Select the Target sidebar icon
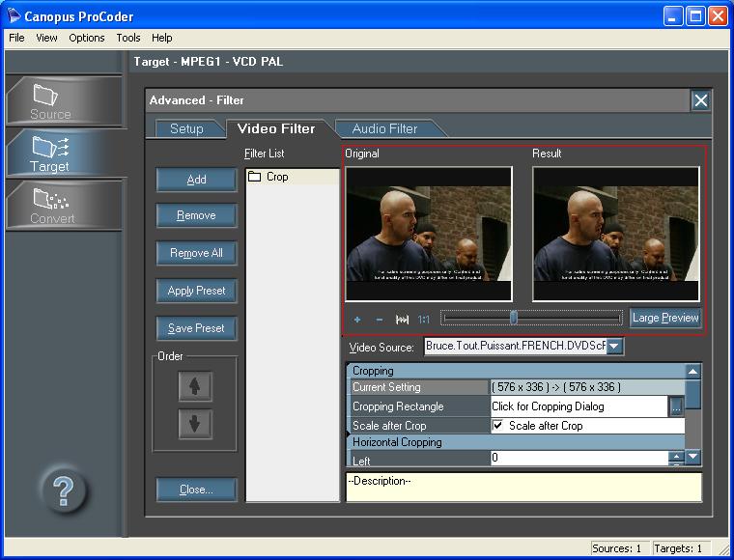734x560 pixels. click(x=63, y=153)
